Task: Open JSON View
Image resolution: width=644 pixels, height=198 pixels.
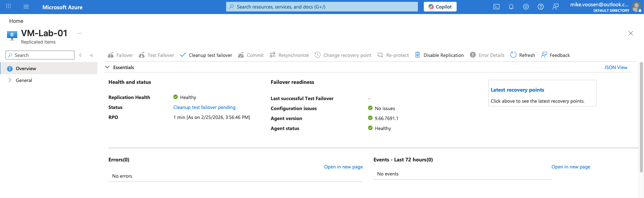Action: pyautogui.click(x=616, y=67)
